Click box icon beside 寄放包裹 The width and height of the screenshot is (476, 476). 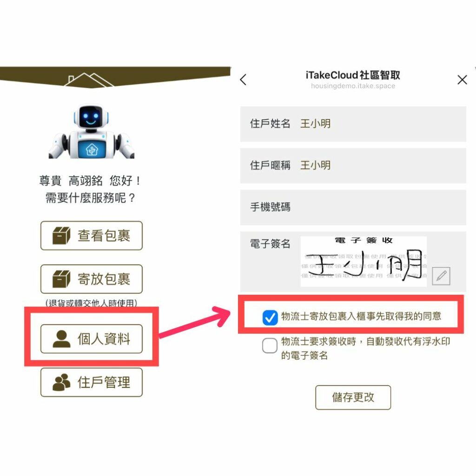coord(61,279)
